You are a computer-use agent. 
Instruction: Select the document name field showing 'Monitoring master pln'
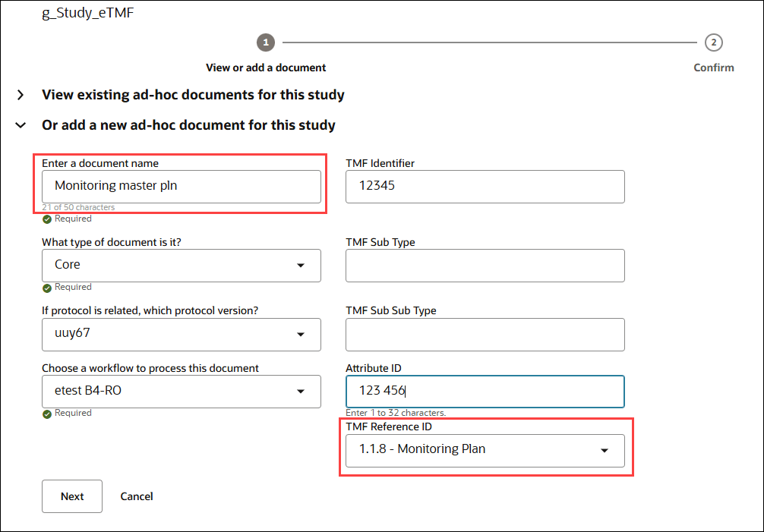[182, 185]
